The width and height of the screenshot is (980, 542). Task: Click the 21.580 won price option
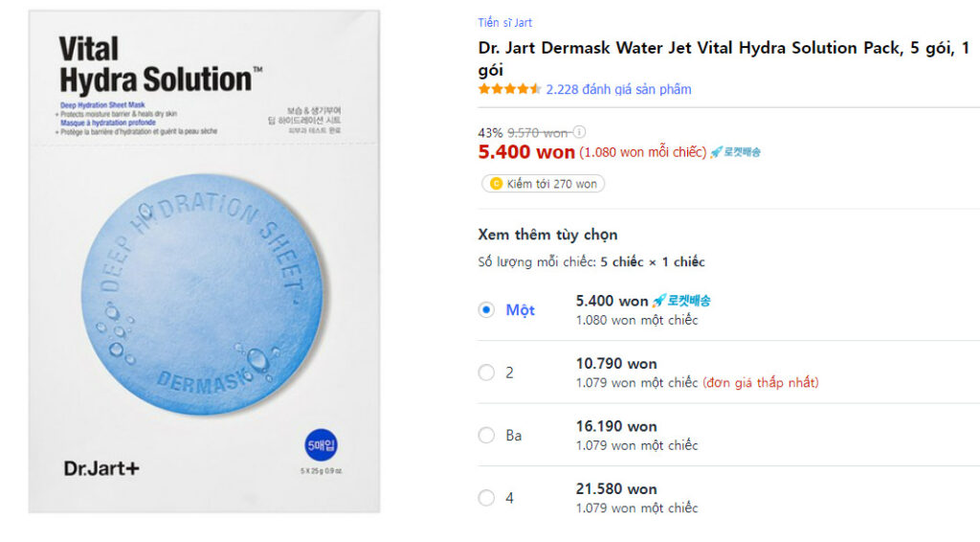click(615, 489)
